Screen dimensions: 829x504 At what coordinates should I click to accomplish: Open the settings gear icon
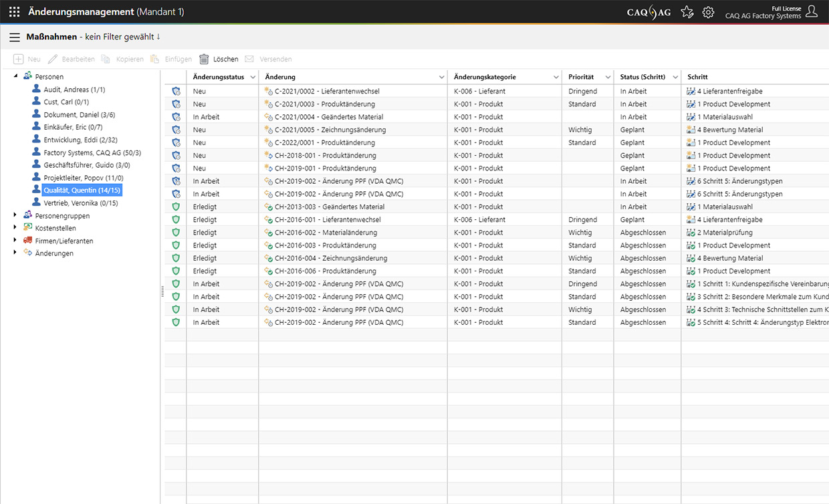pos(708,12)
